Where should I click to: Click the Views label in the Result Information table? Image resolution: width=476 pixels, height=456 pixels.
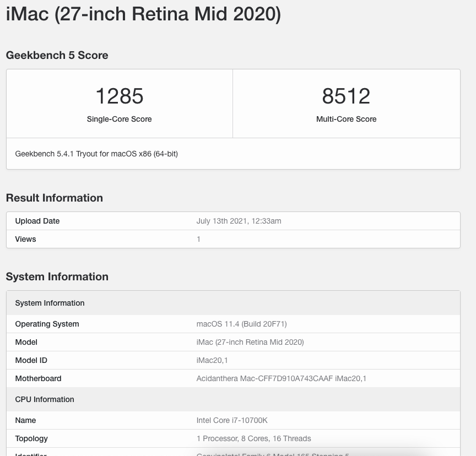[x=25, y=239]
